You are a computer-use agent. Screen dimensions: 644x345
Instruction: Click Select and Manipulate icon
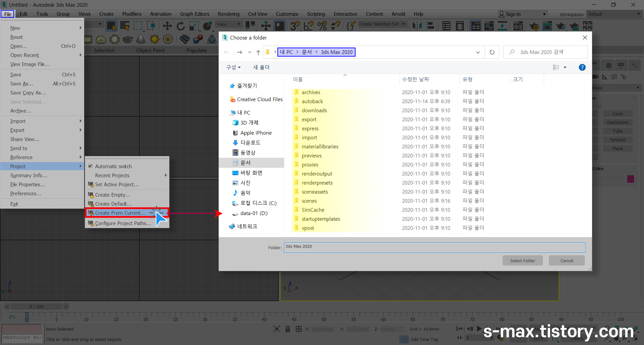pos(266,26)
